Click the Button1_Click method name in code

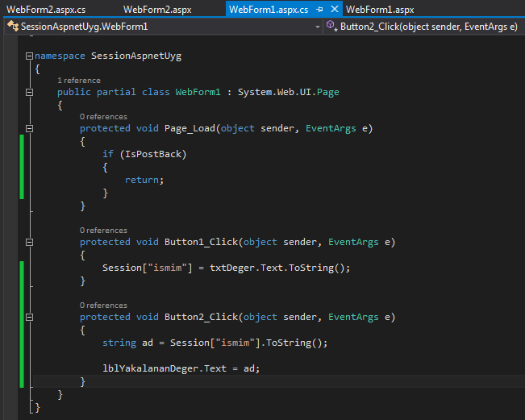[201, 242]
